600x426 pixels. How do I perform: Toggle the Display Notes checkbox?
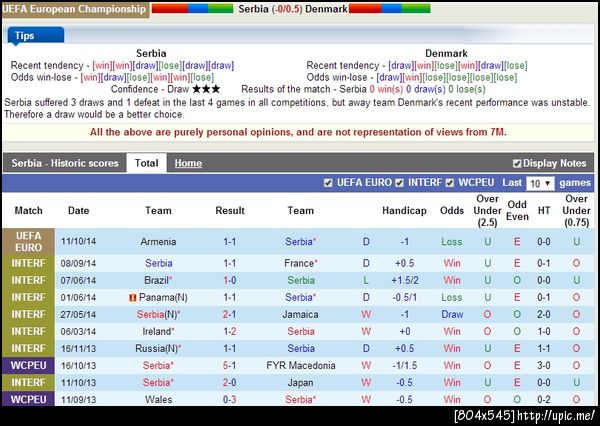pyautogui.click(x=517, y=164)
